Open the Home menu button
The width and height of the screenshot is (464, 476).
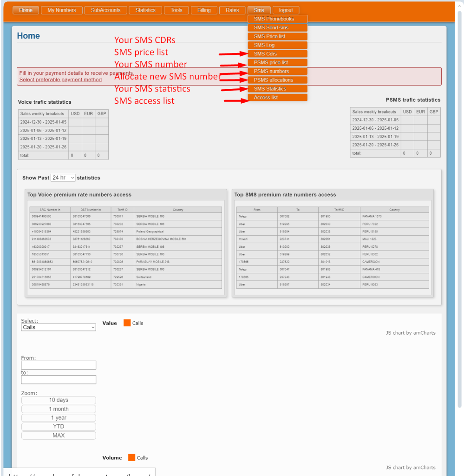click(26, 10)
